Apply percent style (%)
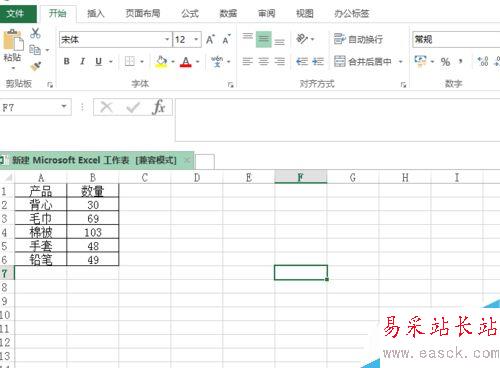This screenshot has width=500, height=368. point(445,62)
